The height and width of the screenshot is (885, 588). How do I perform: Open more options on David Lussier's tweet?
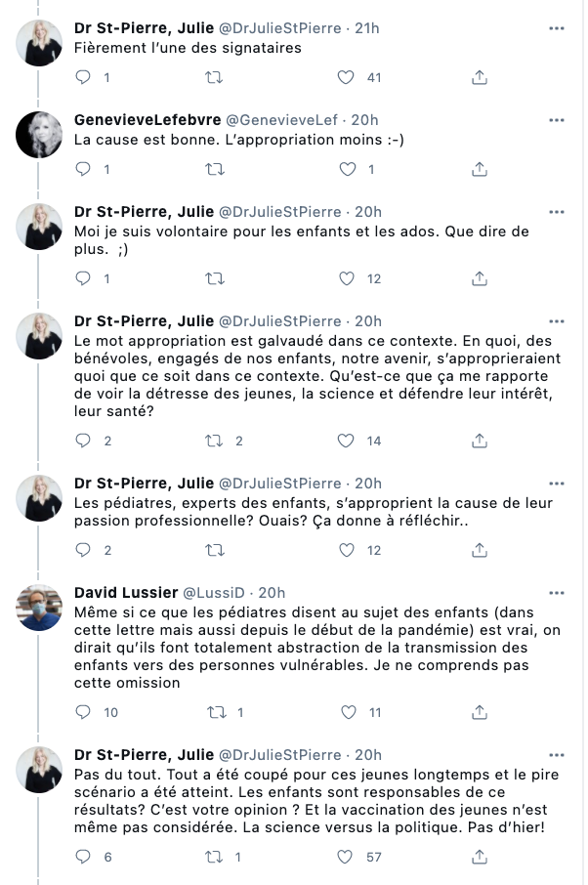557,593
